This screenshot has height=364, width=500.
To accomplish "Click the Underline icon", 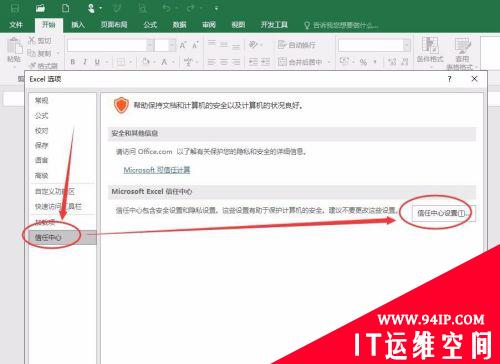I will [x=97, y=62].
